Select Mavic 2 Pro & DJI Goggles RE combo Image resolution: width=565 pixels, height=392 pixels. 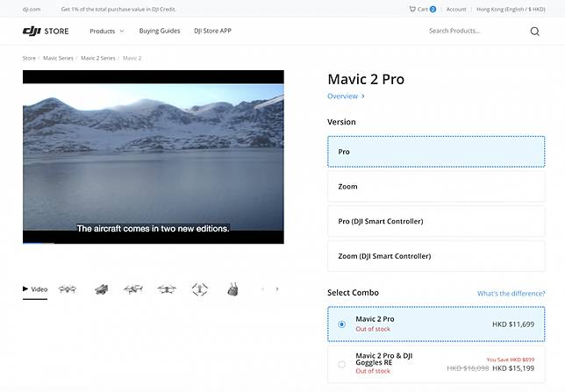click(x=341, y=364)
